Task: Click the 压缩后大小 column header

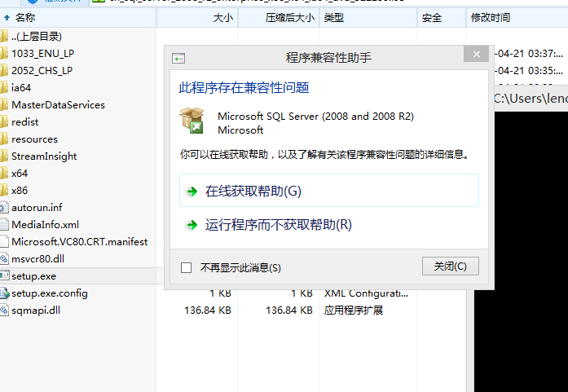Action: [x=289, y=17]
